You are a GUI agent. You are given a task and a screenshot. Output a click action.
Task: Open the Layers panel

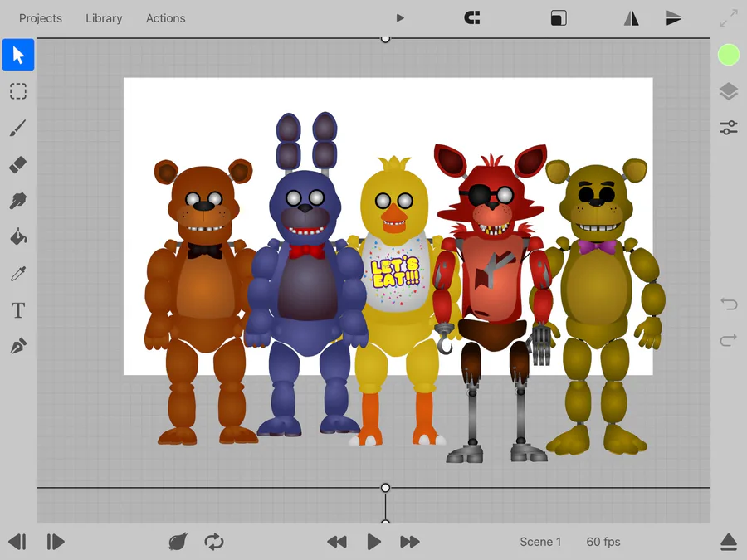(x=729, y=91)
